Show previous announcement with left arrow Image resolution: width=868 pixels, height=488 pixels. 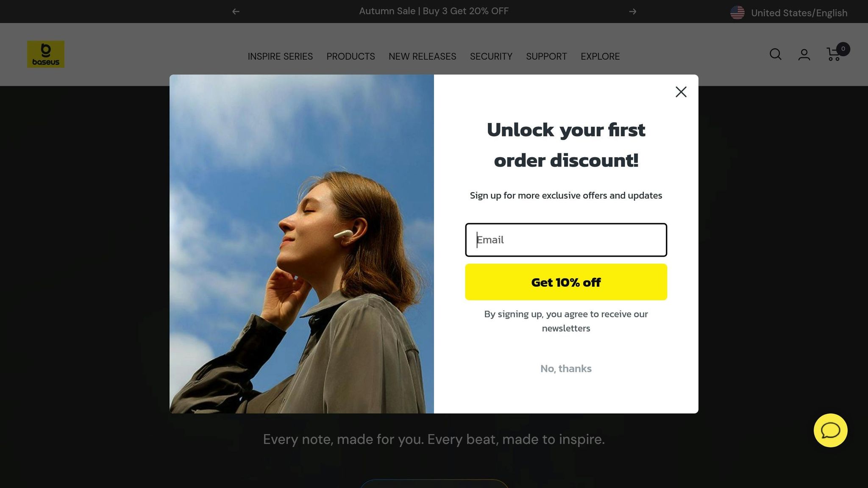[x=236, y=11]
